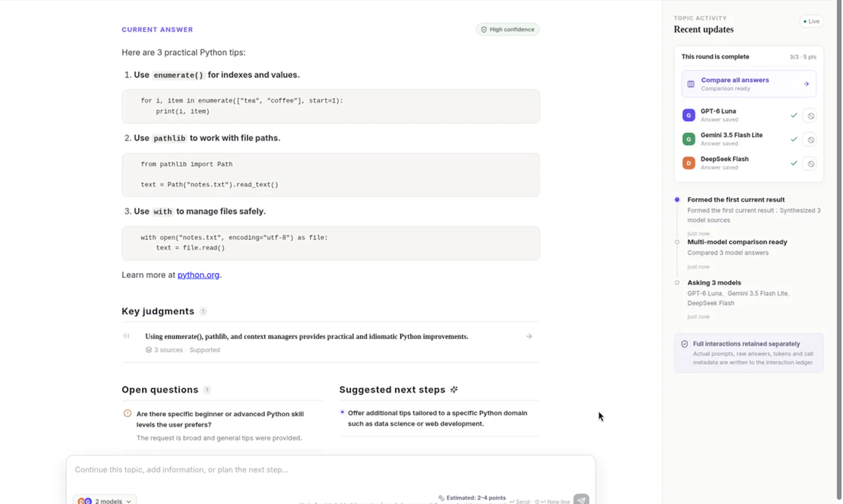Click DeepSeek Flash's answer saved checkmark
843x504 pixels.
point(793,163)
